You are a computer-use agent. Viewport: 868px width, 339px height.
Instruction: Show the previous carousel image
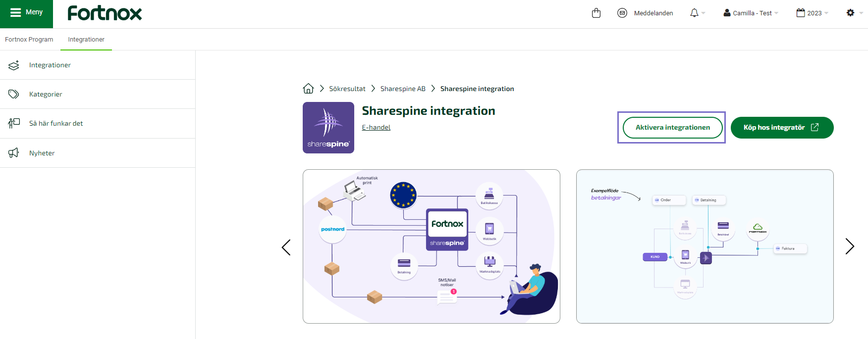click(x=286, y=247)
